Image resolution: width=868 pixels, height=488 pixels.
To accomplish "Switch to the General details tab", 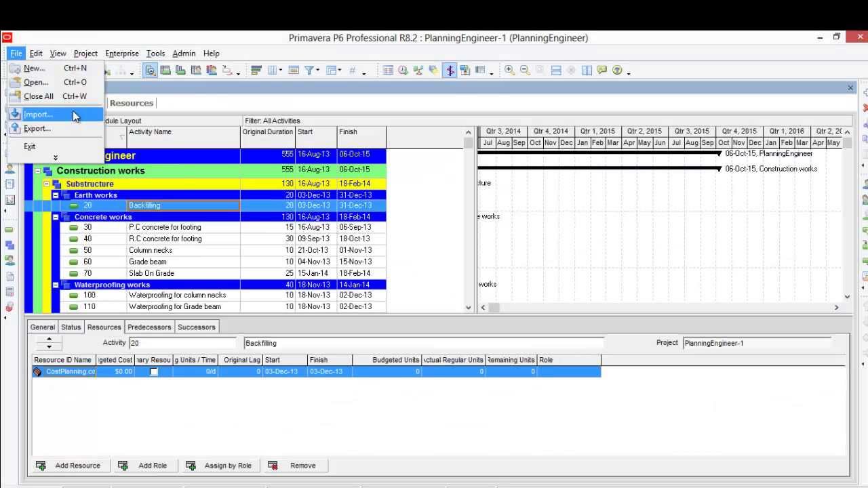I will coord(42,327).
